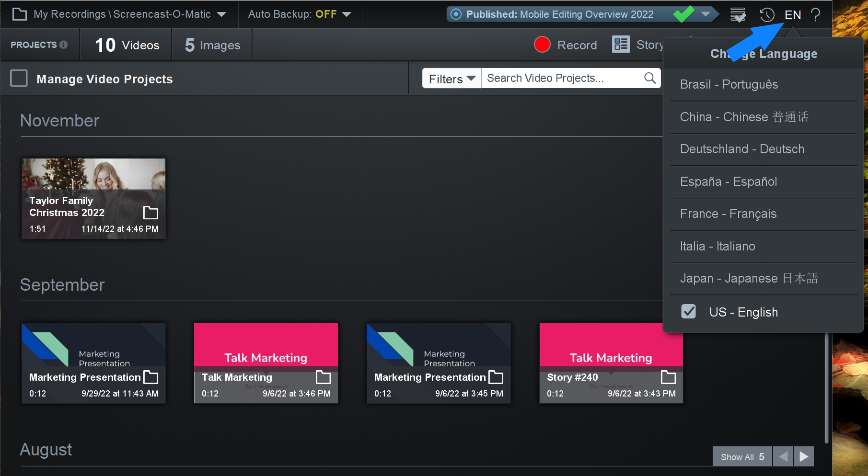Click the red Record circle icon

(542, 45)
